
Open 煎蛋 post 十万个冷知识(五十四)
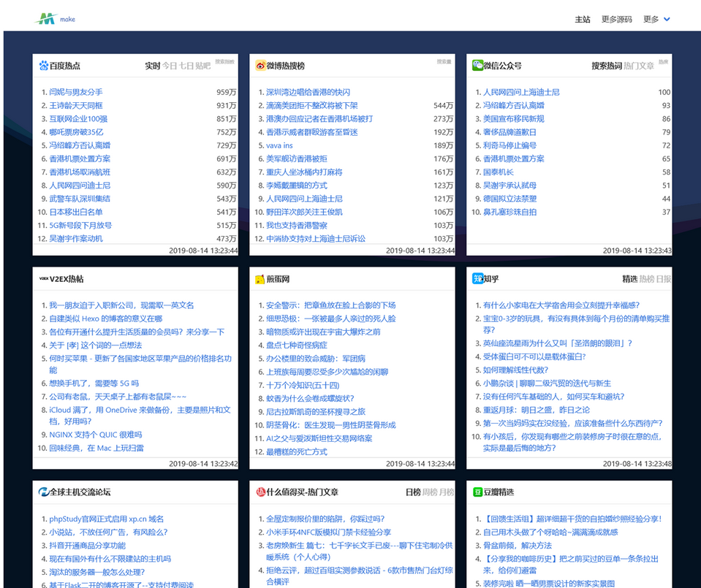pos(303,385)
